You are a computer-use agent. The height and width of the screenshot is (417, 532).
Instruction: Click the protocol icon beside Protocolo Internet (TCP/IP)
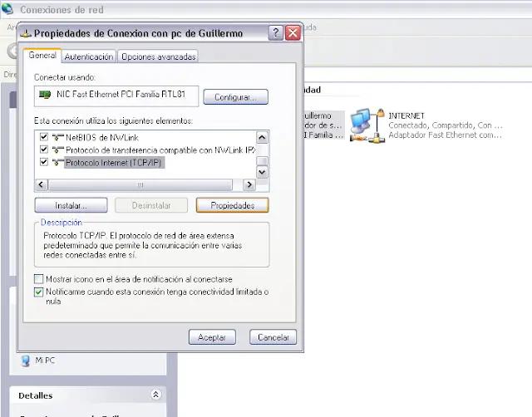tap(57, 162)
